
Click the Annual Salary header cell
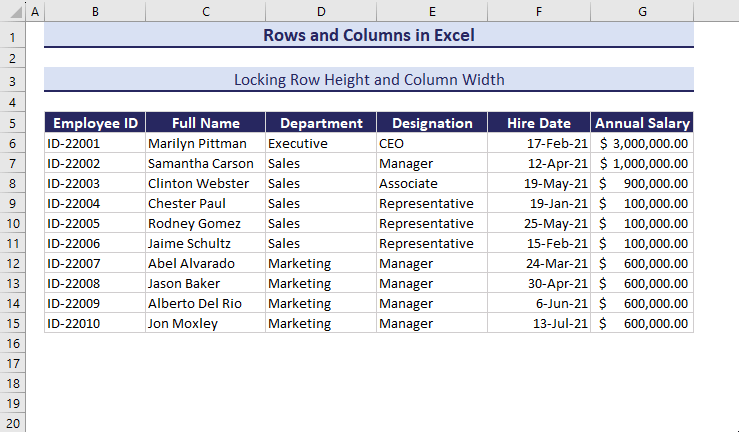tap(642, 123)
